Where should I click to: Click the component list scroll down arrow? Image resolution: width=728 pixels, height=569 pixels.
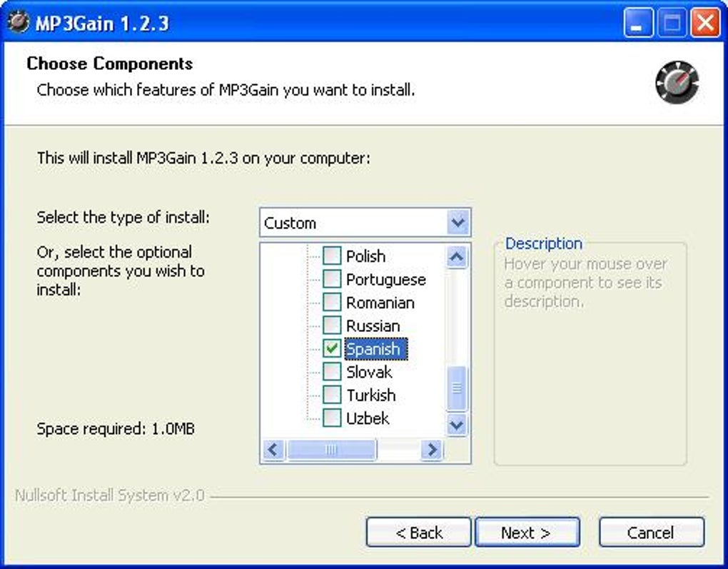click(456, 425)
